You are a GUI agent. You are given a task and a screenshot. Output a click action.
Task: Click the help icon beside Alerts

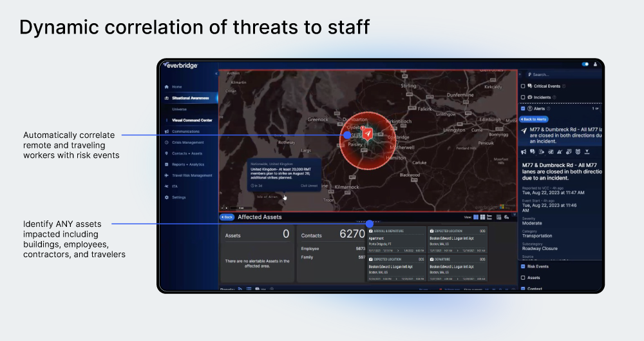pos(549,108)
